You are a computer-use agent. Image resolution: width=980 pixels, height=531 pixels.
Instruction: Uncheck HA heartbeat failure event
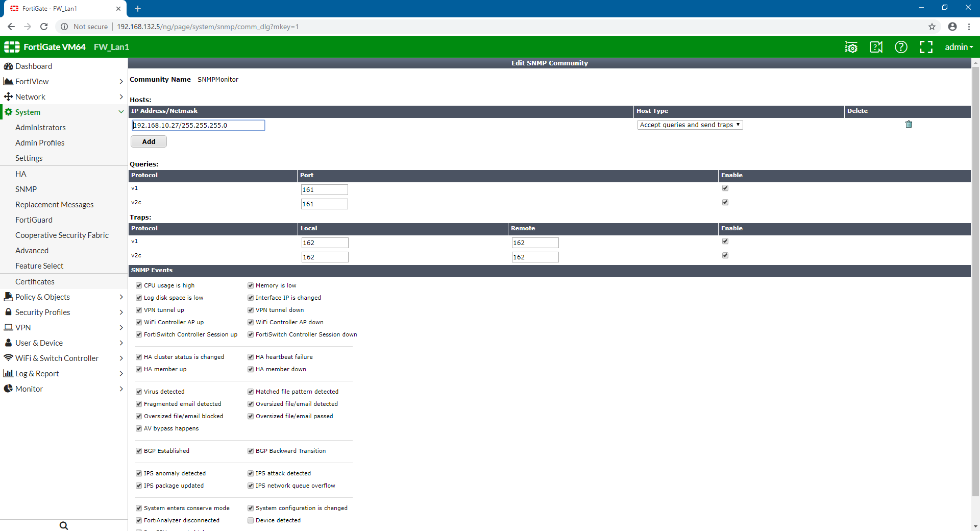point(251,357)
